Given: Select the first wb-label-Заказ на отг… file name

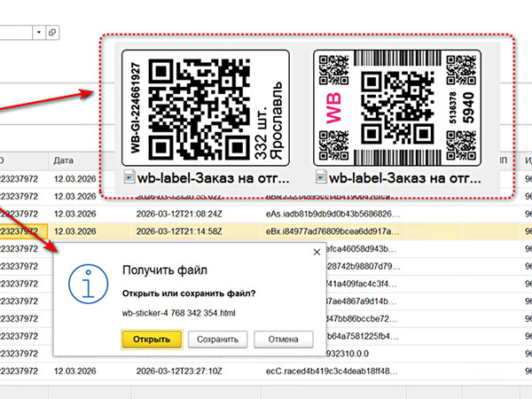Looking at the screenshot, I should [x=212, y=177].
